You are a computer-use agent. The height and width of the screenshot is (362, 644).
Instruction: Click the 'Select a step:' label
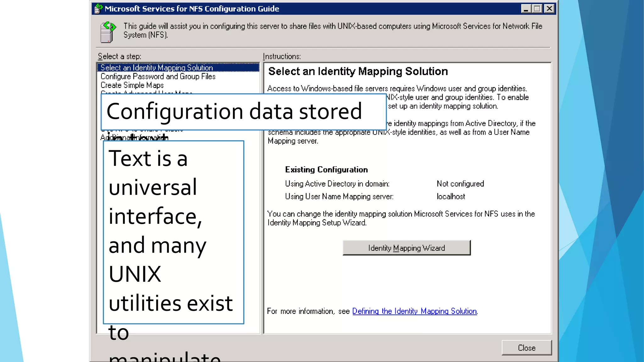pyautogui.click(x=119, y=56)
